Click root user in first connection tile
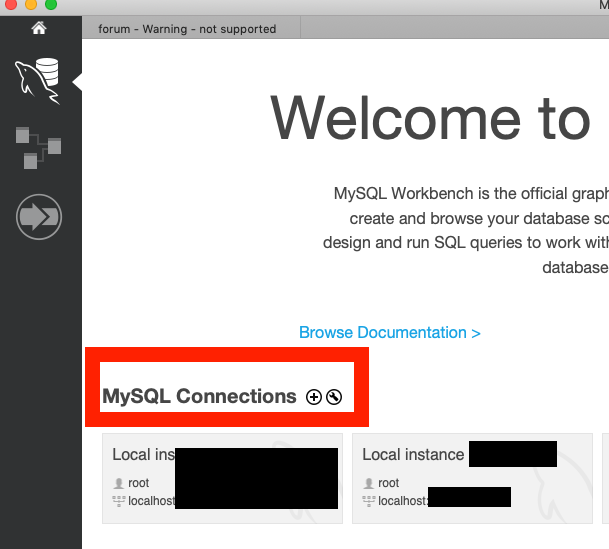The width and height of the screenshot is (609, 549). click(x=138, y=483)
